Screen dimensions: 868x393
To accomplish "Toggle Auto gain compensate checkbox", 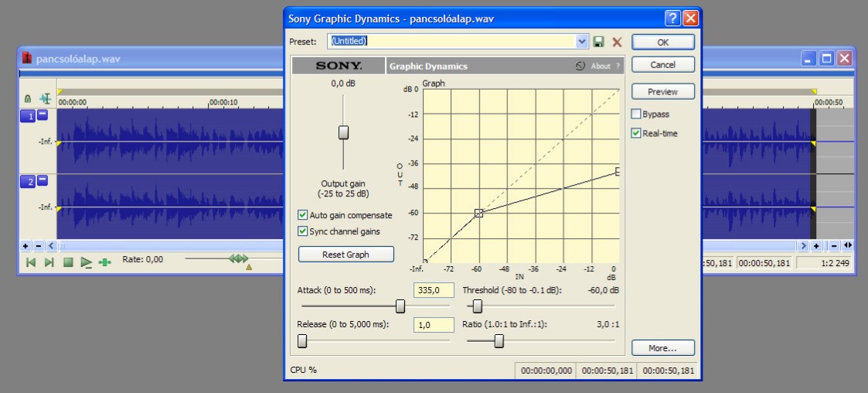I will 303,215.
